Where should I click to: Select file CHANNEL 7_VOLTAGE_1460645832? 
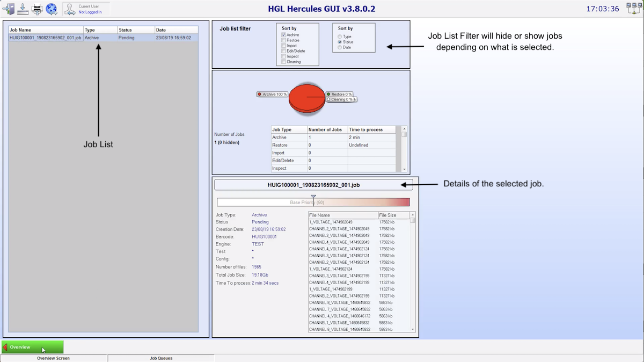tap(340, 309)
